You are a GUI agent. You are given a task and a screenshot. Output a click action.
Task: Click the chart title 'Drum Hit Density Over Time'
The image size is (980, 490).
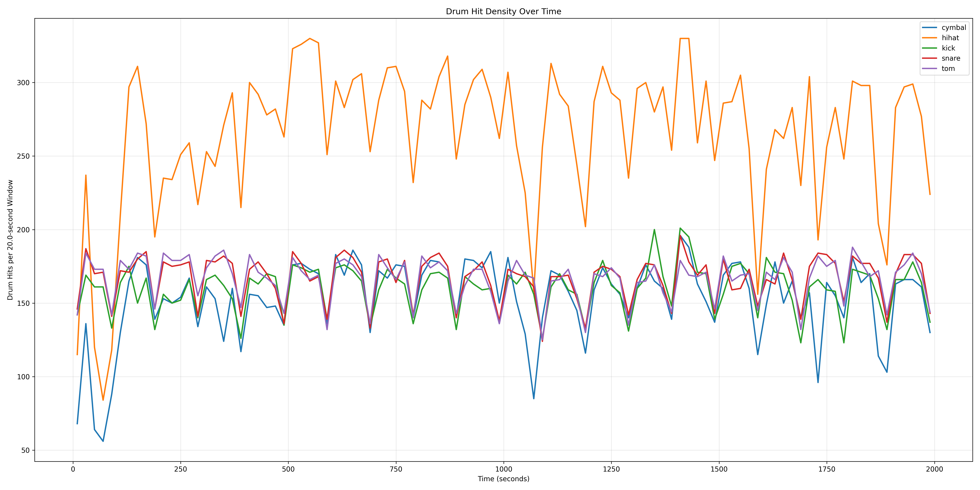(x=503, y=11)
